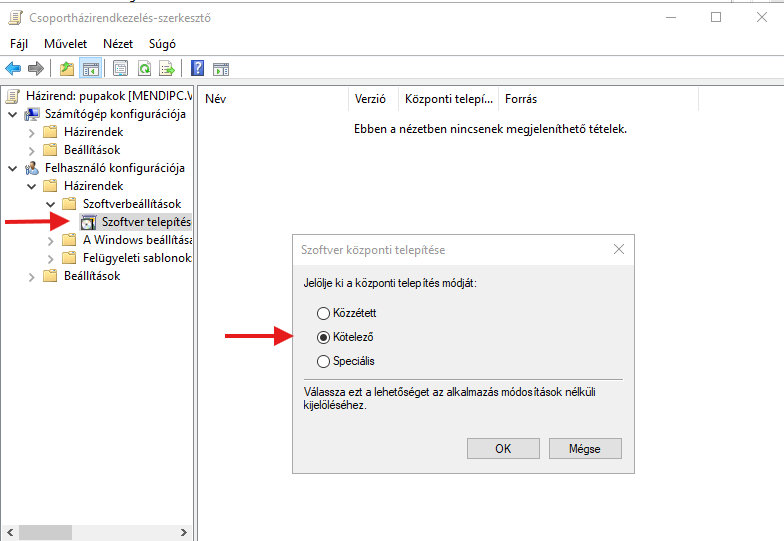Image resolution: width=784 pixels, height=541 pixels.
Task: Toggle the show/hide console tree icon
Action: coord(91,69)
